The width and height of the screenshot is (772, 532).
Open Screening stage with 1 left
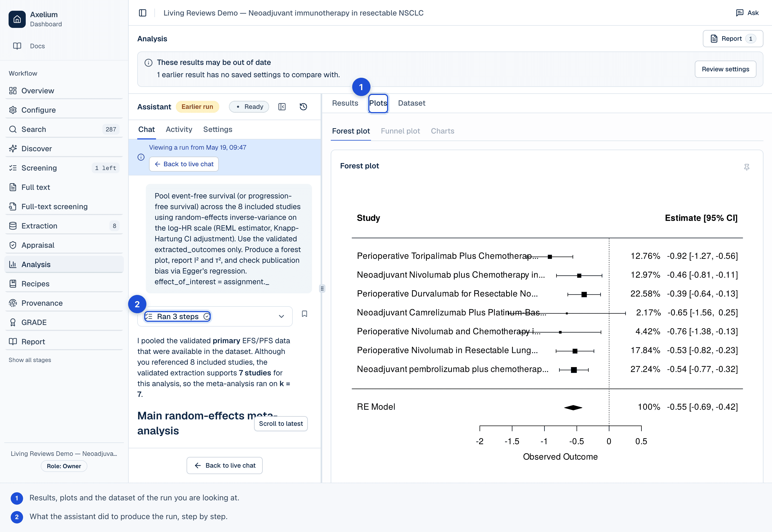click(64, 168)
